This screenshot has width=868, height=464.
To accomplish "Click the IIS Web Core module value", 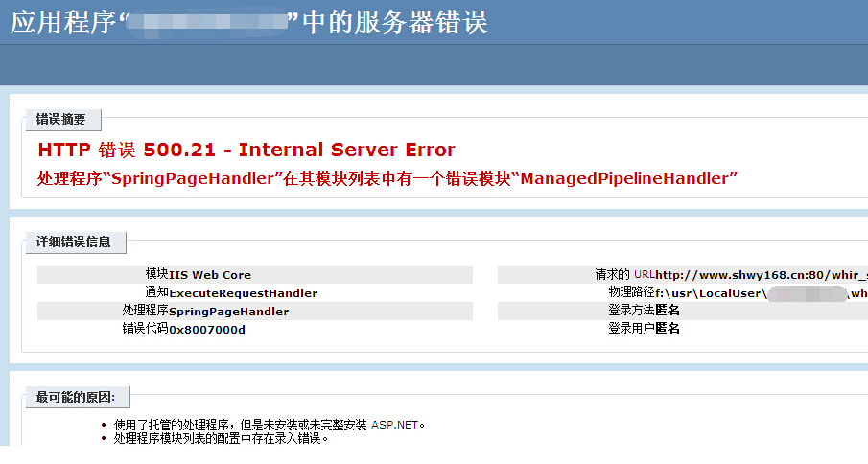I will tap(210, 275).
